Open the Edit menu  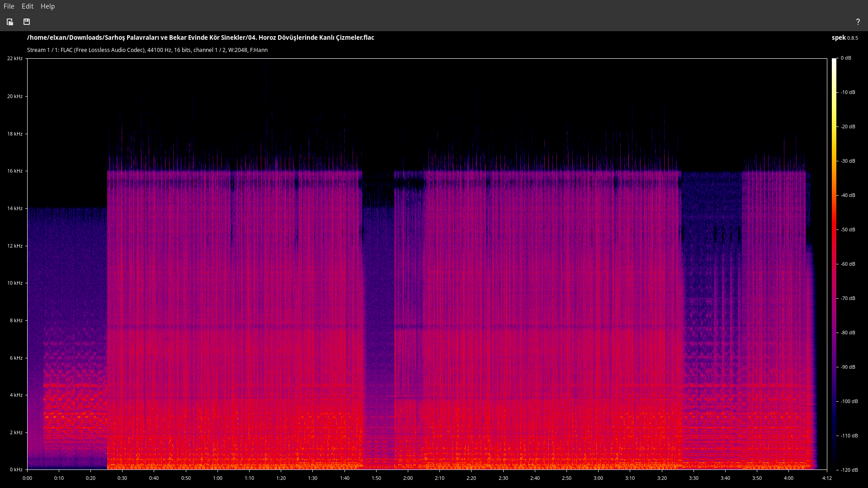click(x=28, y=6)
